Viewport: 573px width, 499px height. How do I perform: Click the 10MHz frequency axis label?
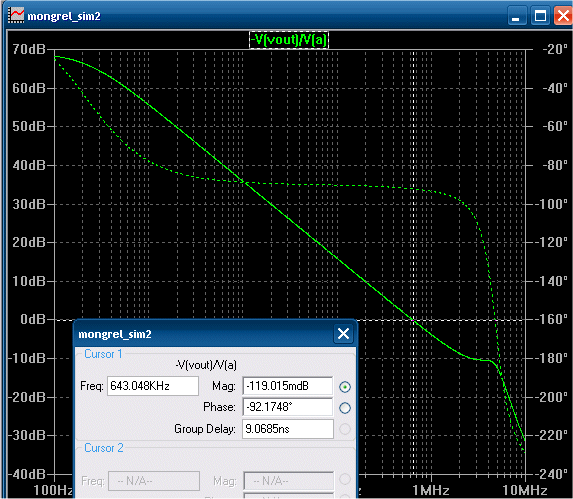(x=525, y=490)
